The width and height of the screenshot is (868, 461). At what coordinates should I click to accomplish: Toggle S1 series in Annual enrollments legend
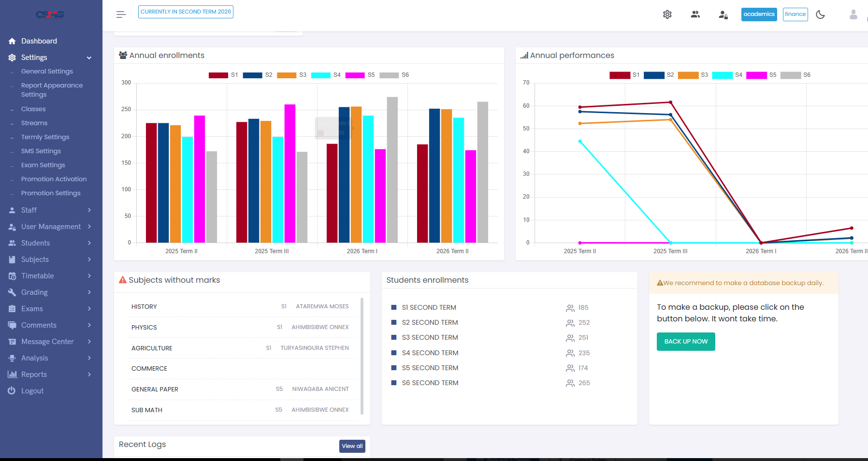[223, 75]
